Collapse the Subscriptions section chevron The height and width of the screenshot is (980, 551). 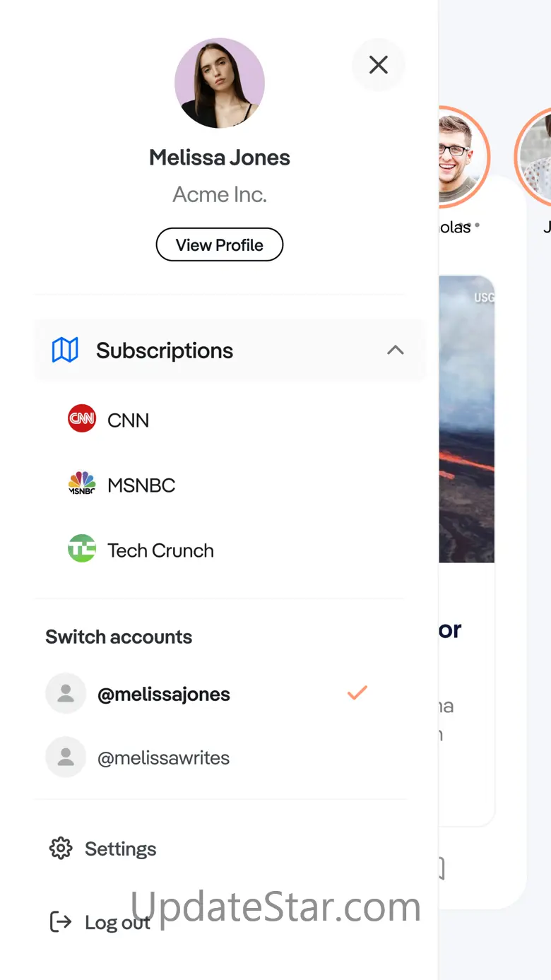tap(396, 350)
